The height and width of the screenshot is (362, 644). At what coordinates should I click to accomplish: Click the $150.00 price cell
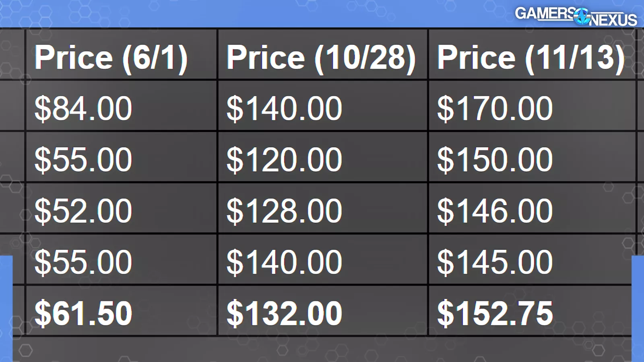[495, 159]
